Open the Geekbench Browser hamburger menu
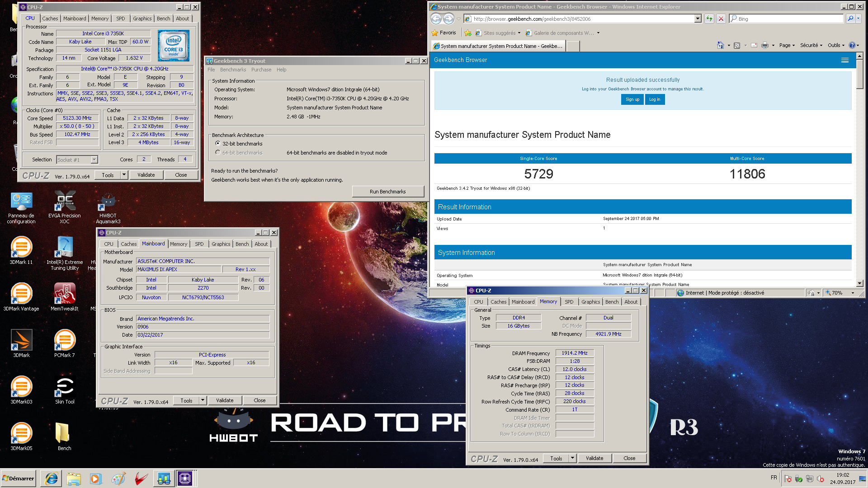Viewport: 868px width, 488px height. [844, 60]
